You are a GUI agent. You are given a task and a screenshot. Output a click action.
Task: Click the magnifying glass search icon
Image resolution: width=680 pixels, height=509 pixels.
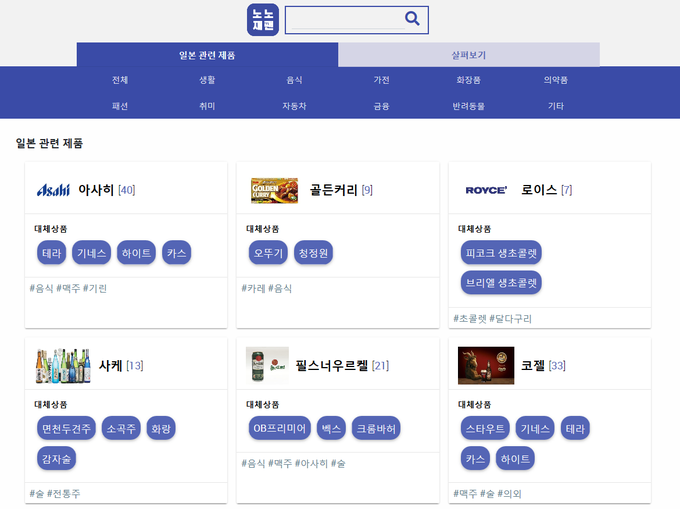coord(412,19)
